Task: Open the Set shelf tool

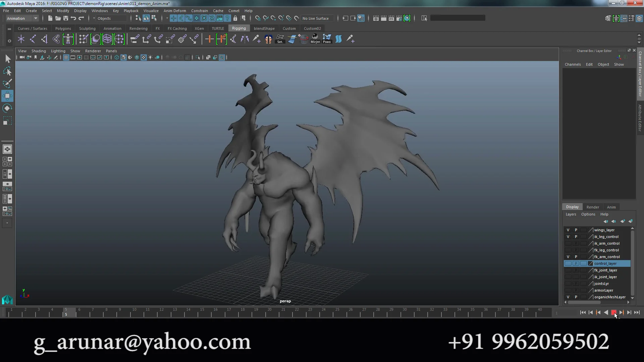Action: pyautogui.click(x=280, y=39)
